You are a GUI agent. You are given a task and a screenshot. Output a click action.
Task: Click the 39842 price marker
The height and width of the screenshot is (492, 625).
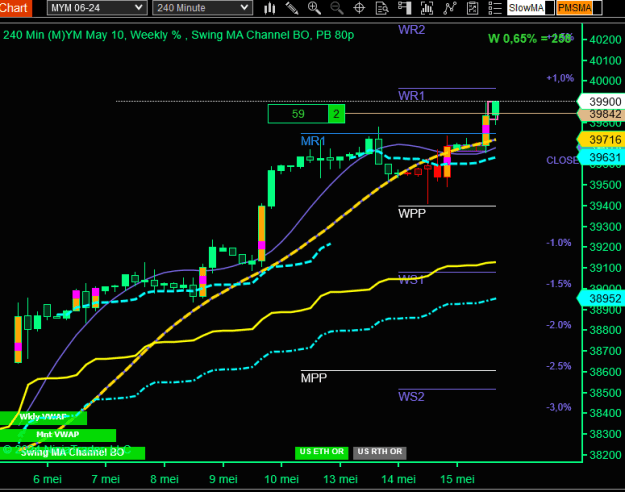(x=602, y=114)
